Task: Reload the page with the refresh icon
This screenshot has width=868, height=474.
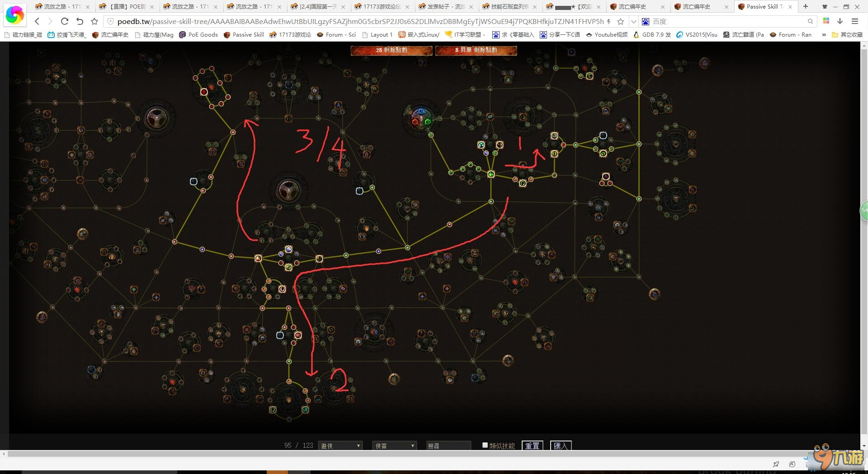Action: [x=65, y=21]
